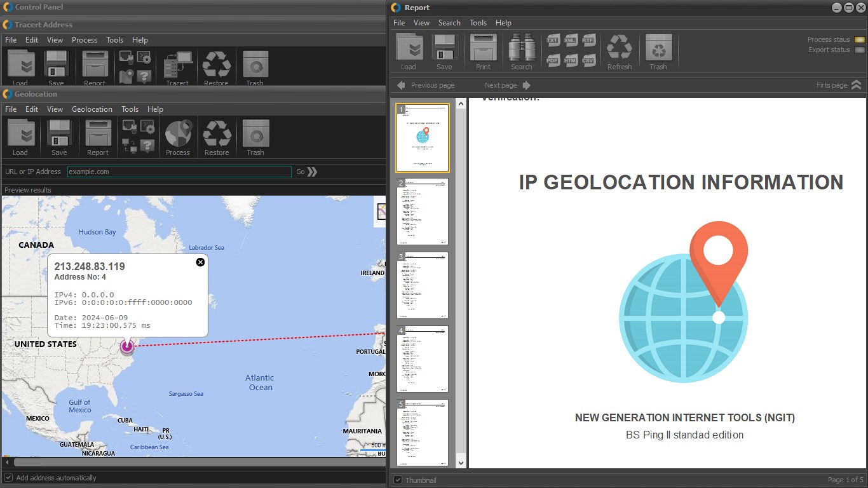
Task: Go to Previous page in Report
Action: (426, 85)
